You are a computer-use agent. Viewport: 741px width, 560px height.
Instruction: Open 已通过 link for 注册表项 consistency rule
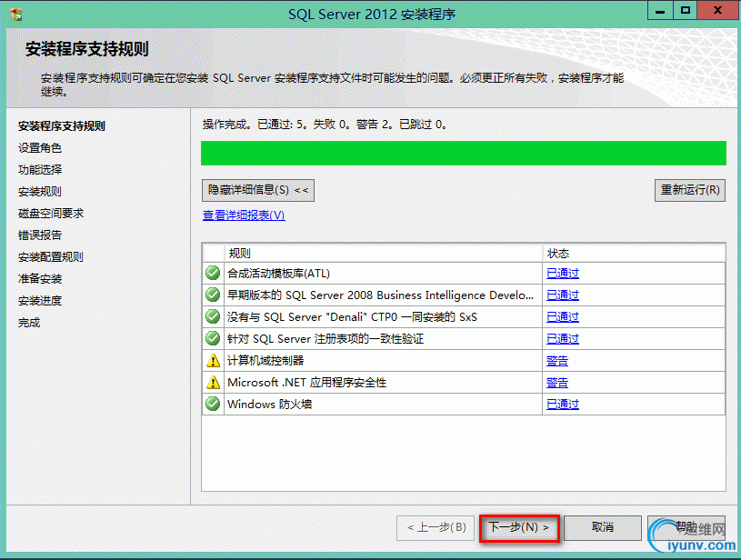[563, 338]
